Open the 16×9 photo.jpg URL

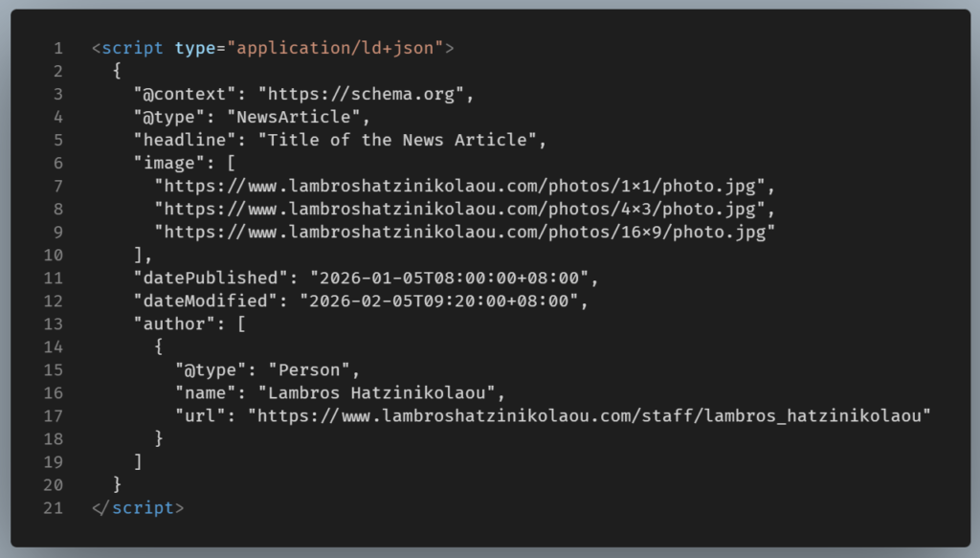click(464, 232)
